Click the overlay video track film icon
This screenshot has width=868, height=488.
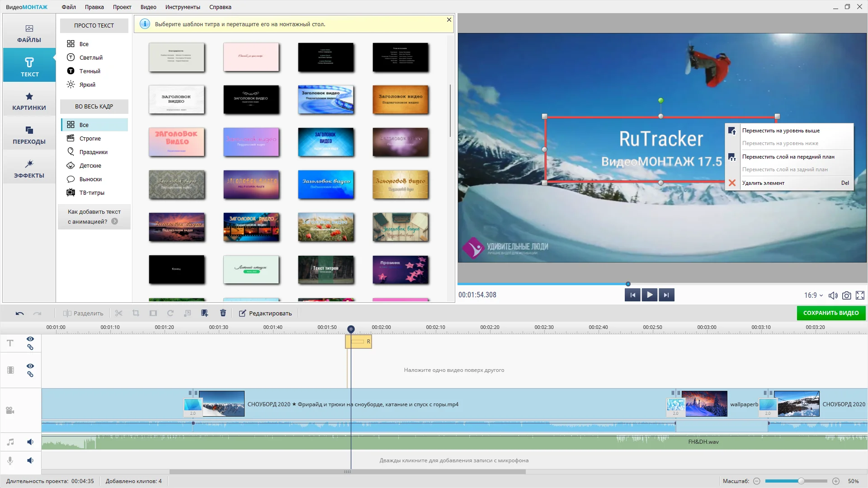(10, 370)
